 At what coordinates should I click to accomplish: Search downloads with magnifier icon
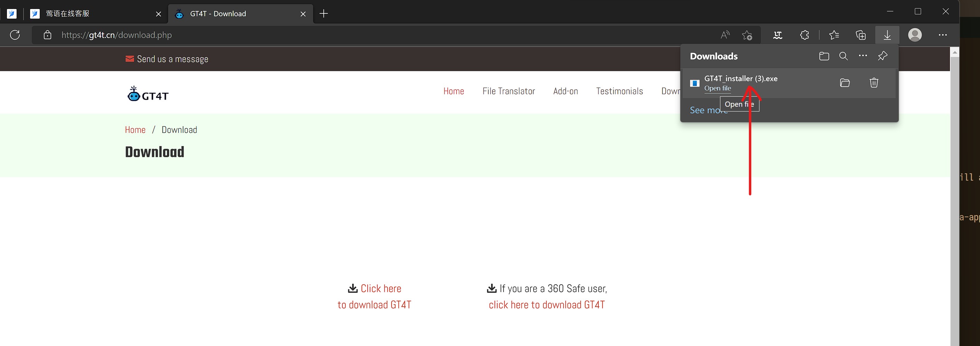pos(843,56)
